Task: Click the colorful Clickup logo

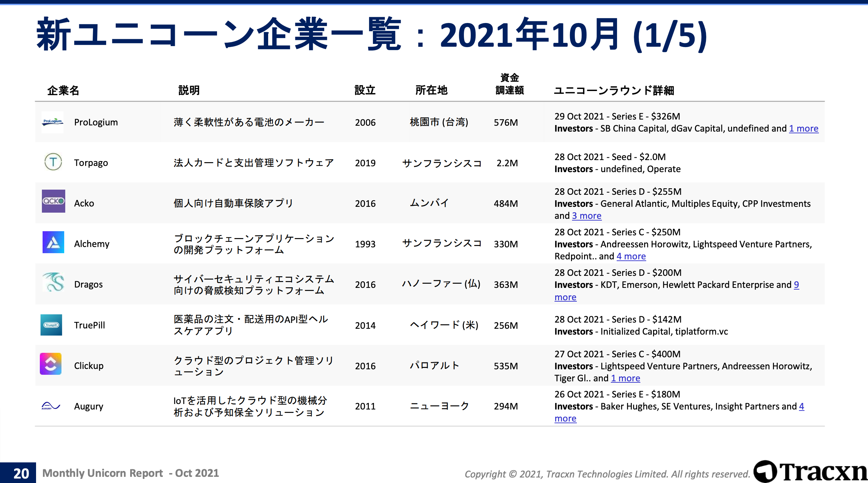Action: (51, 364)
